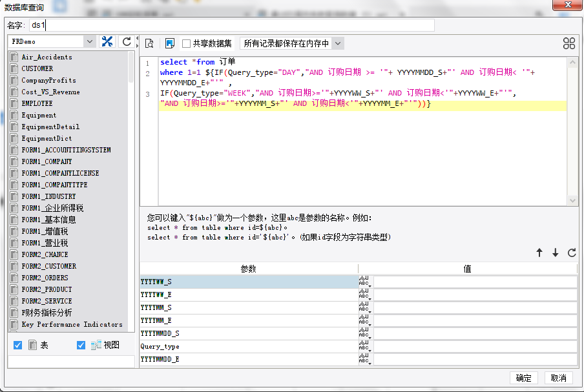
Task: Select the FORM1_ACCOUNTINGSYSTEM table
Action: (x=66, y=150)
